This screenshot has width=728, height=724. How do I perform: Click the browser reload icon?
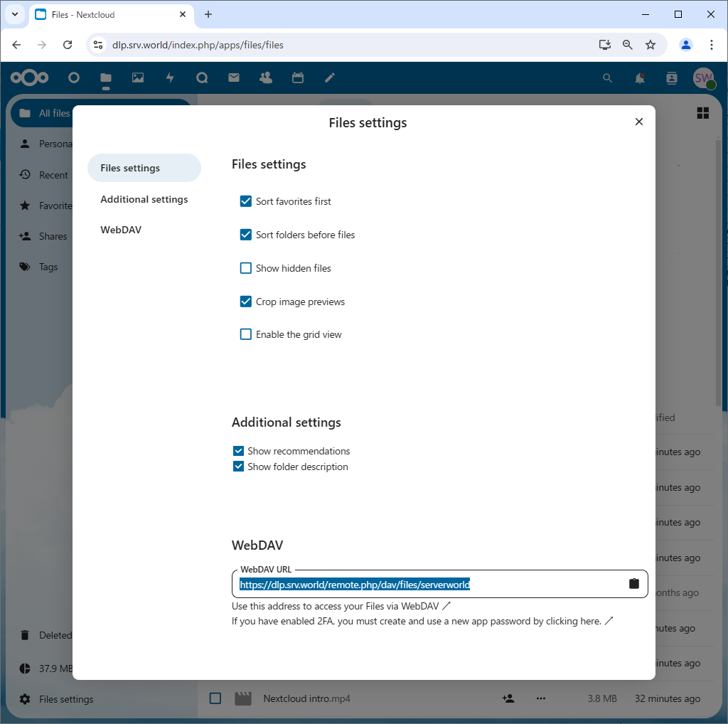(x=68, y=45)
